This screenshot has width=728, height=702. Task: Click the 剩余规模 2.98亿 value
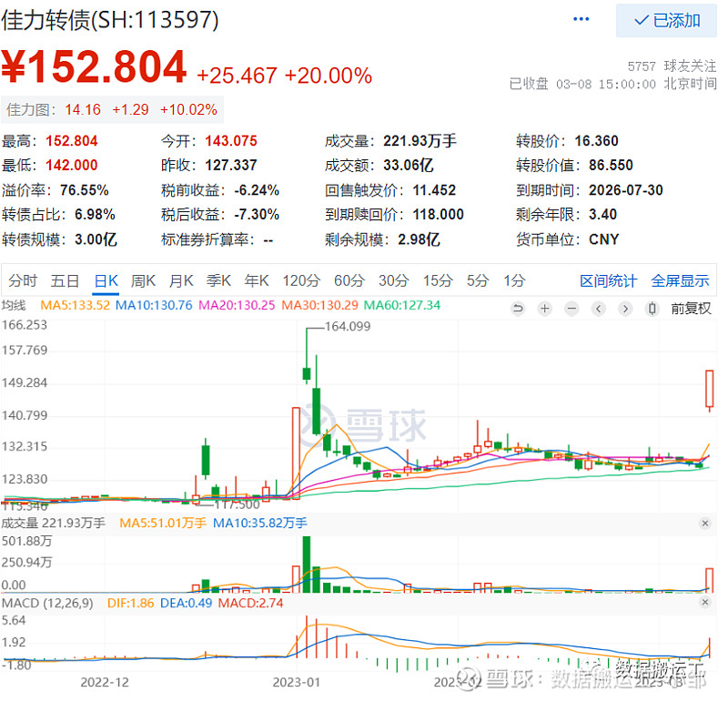click(x=419, y=239)
